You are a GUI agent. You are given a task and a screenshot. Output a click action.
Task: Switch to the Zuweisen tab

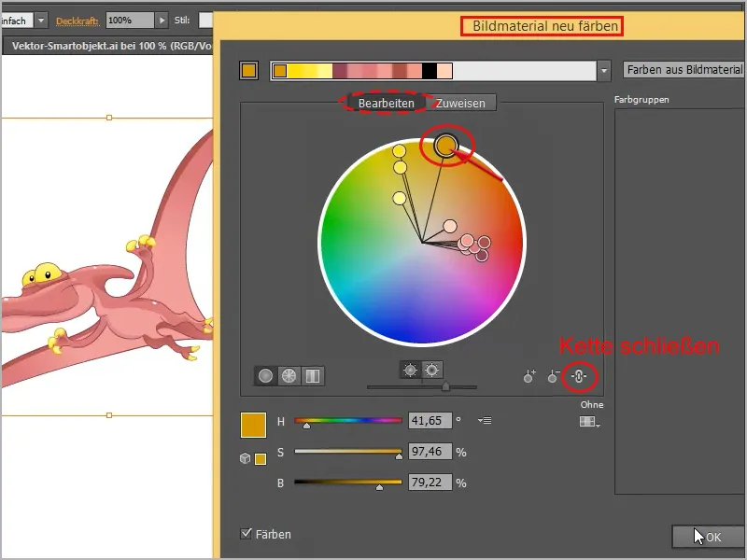460,103
